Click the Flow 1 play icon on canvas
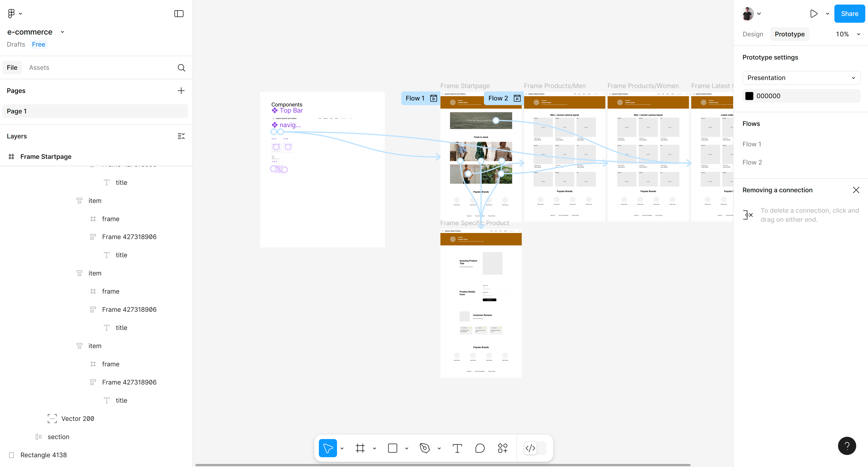The width and height of the screenshot is (868, 467). click(x=434, y=98)
